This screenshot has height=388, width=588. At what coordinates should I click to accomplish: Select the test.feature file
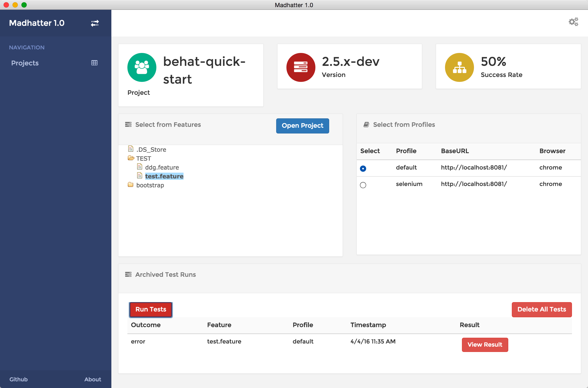coord(164,176)
